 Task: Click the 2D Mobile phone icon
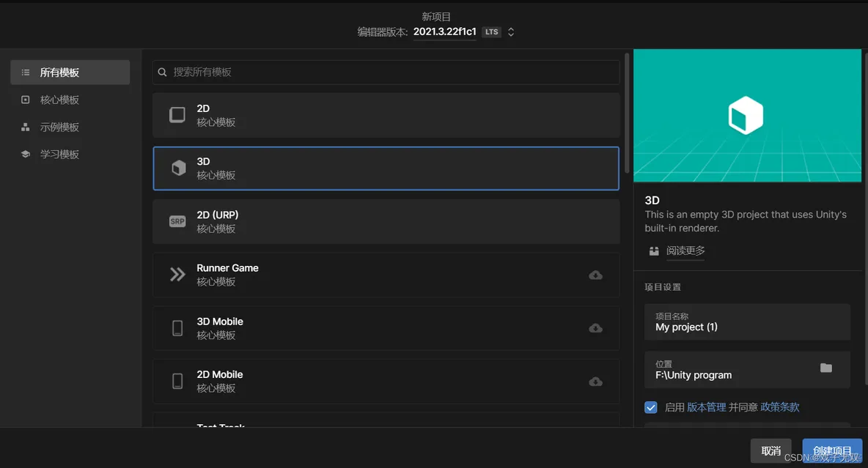tap(177, 381)
